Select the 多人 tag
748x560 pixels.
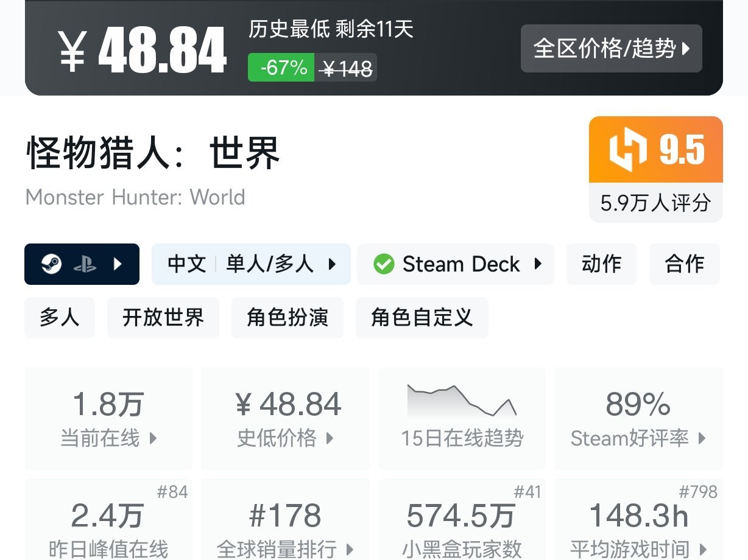click(60, 318)
